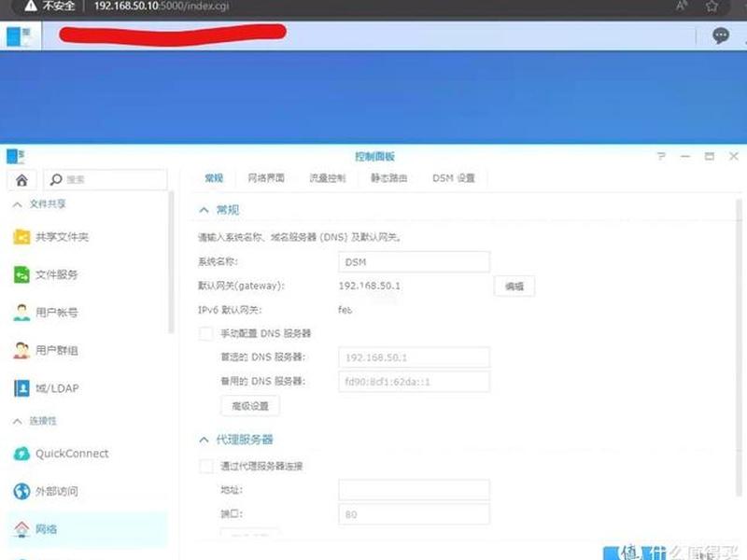Viewport: 747px width, 560px height.
Task: Select the 共享文件夹 sidebar label
Action: click(x=62, y=237)
